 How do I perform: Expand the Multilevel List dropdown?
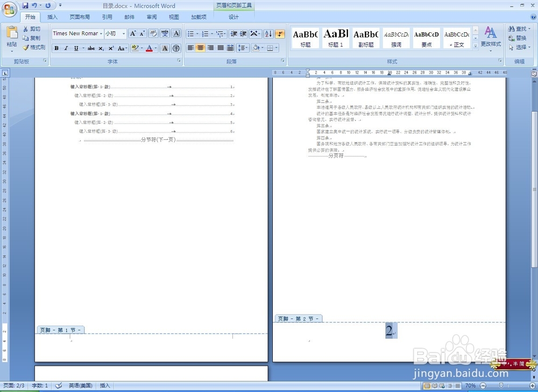click(x=225, y=34)
